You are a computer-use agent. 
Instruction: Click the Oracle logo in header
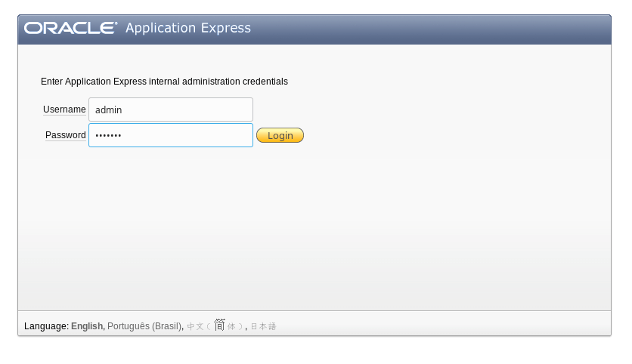click(70, 29)
